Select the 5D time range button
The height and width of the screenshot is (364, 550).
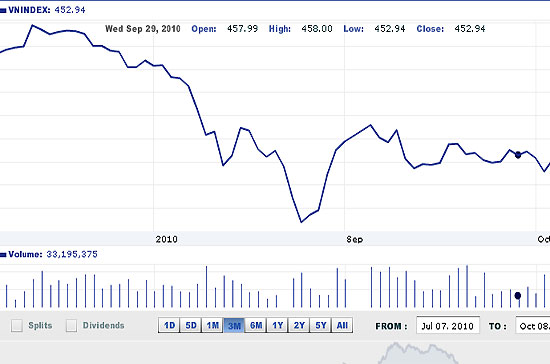pyautogui.click(x=191, y=325)
